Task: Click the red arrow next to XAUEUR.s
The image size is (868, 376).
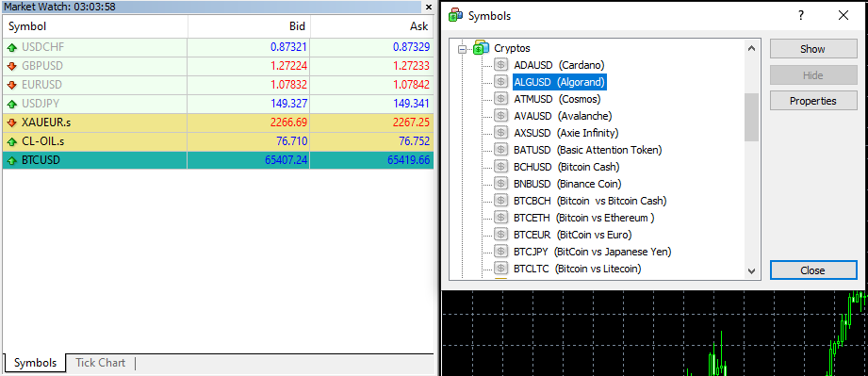Action: (12, 123)
